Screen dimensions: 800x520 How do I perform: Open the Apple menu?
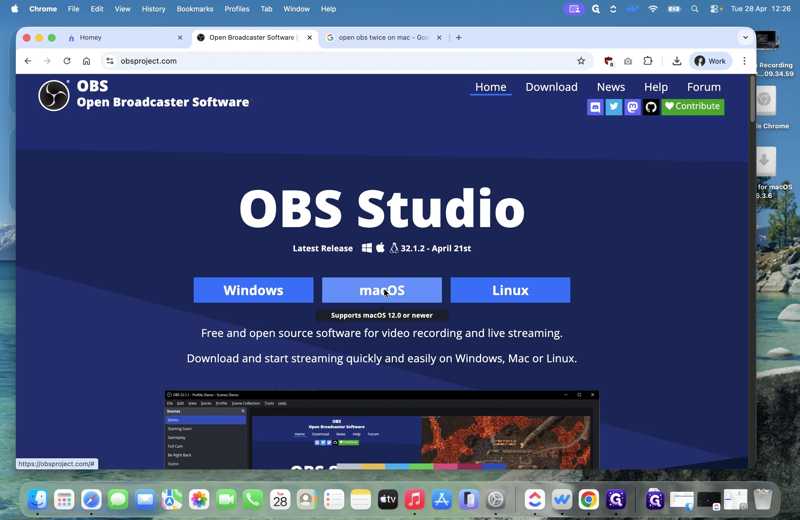coord(15,9)
